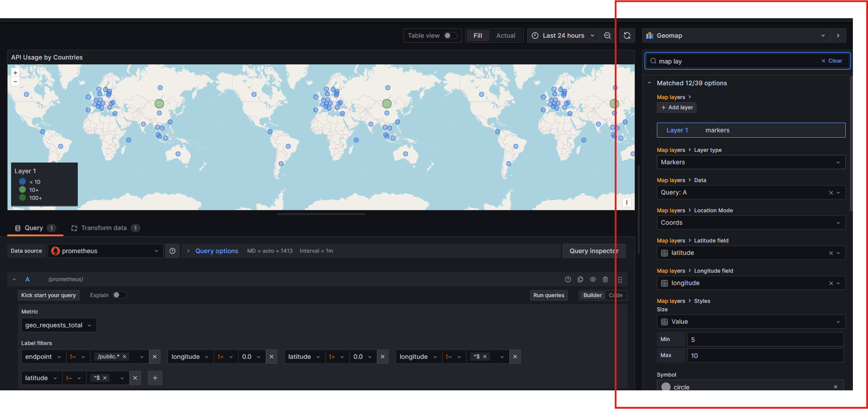Open data source help icon
Viewport: 868px width, 409px height.
[x=172, y=251]
